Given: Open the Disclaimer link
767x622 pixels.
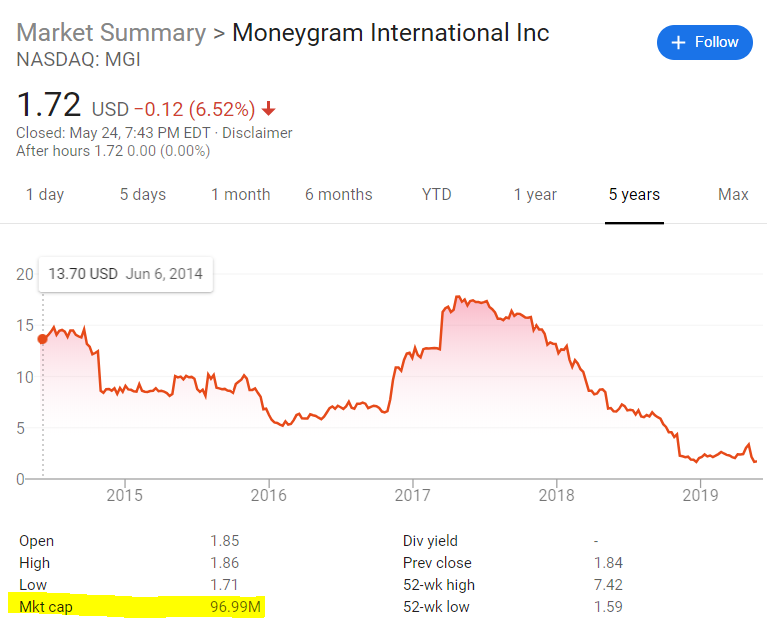Looking at the screenshot, I should pyautogui.click(x=257, y=133).
